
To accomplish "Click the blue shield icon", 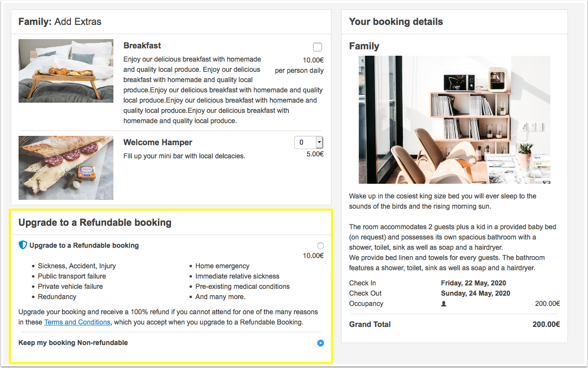I will point(22,245).
